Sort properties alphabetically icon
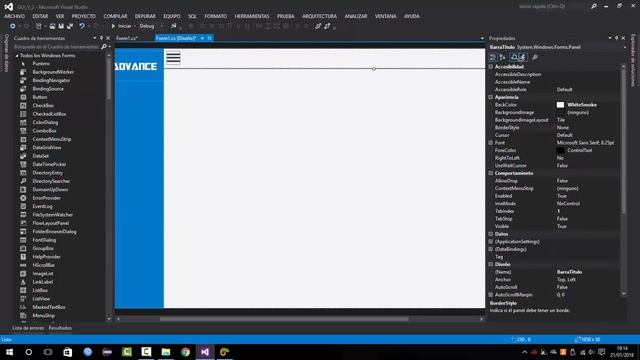The image size is (640, 360). (502, 58)
